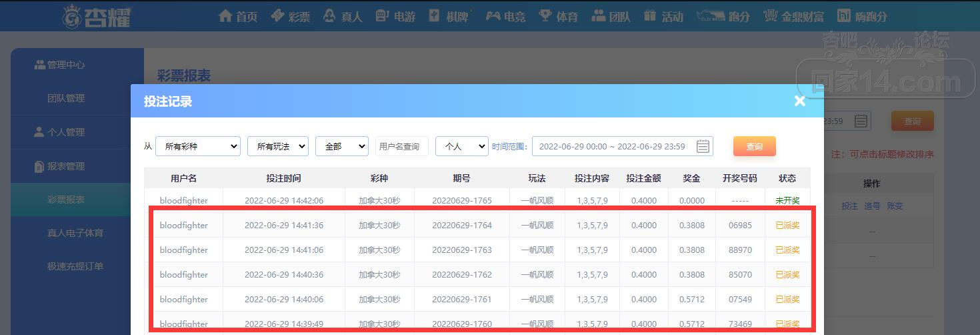
Task: Open the 彩票 lottery nav item
Action: 290,16
